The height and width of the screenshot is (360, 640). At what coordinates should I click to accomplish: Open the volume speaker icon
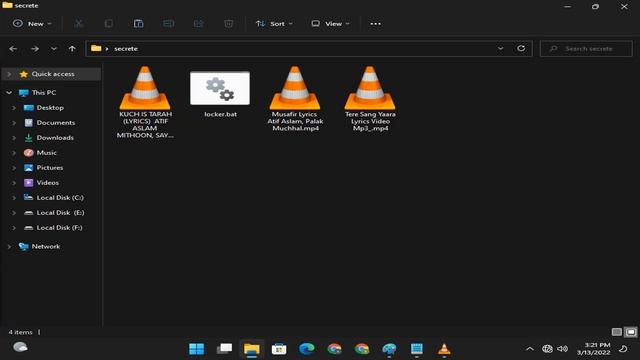[563, 349]
